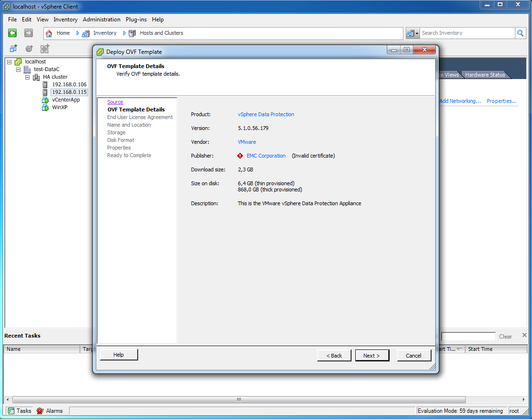Collapse the test-DataC tree node
Image resolution: width=532 pixels, height=419 pixels.
point(18,70)
